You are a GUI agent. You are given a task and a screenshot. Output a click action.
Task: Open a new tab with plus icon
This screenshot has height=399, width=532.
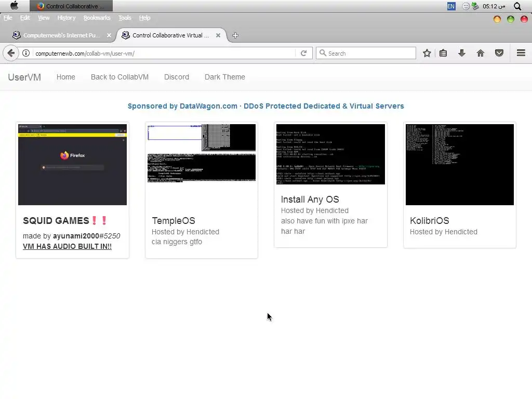(235, 35)
